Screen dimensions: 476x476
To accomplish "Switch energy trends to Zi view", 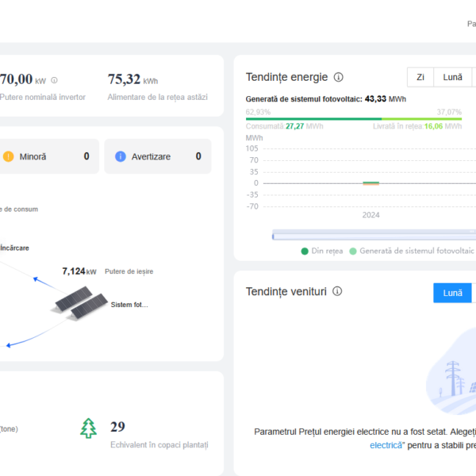I will (420, 77).
